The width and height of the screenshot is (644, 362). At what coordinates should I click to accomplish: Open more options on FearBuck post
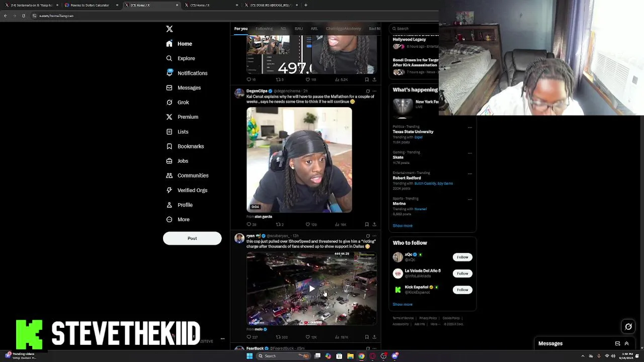tap(374, 348)
